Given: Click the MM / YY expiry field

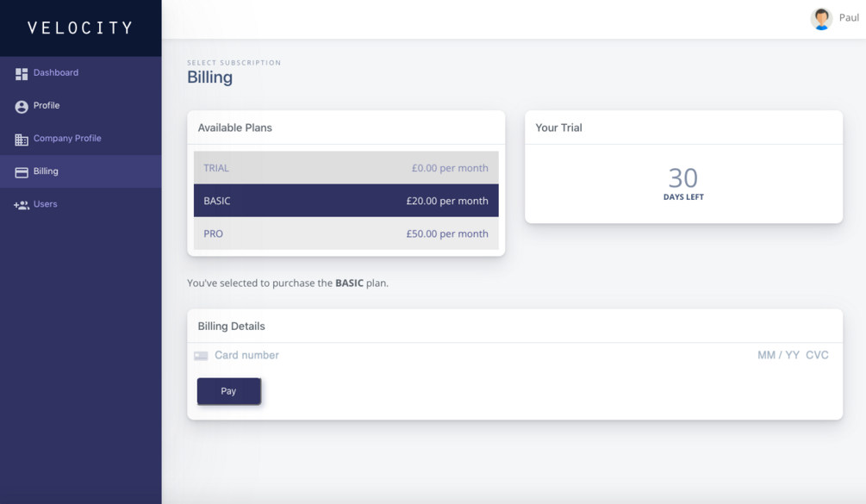Looking at the screenshot, I should (x=778, y=355).
